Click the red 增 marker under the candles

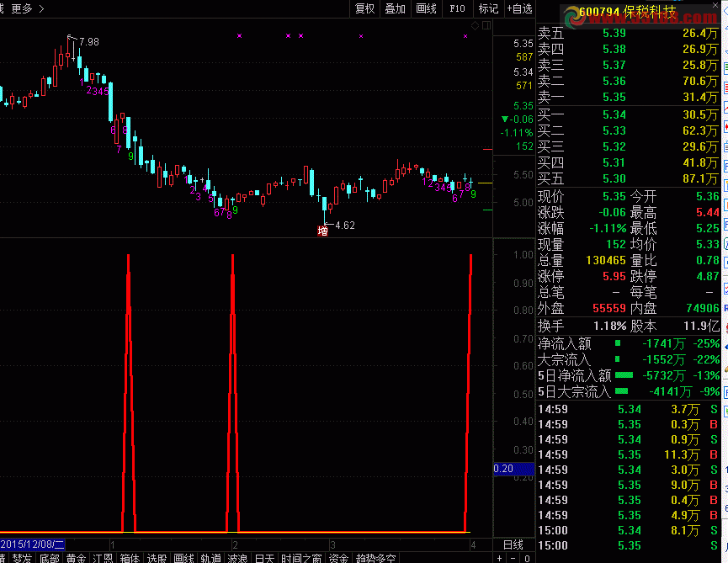pos(322,231)
